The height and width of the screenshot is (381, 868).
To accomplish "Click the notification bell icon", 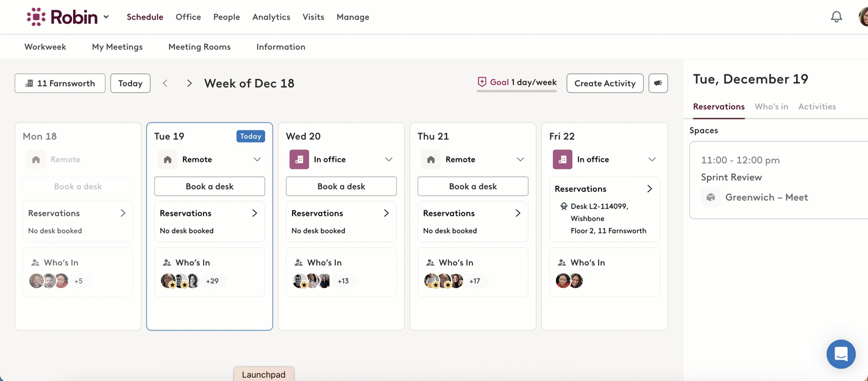I will click(x=836, y=17).
